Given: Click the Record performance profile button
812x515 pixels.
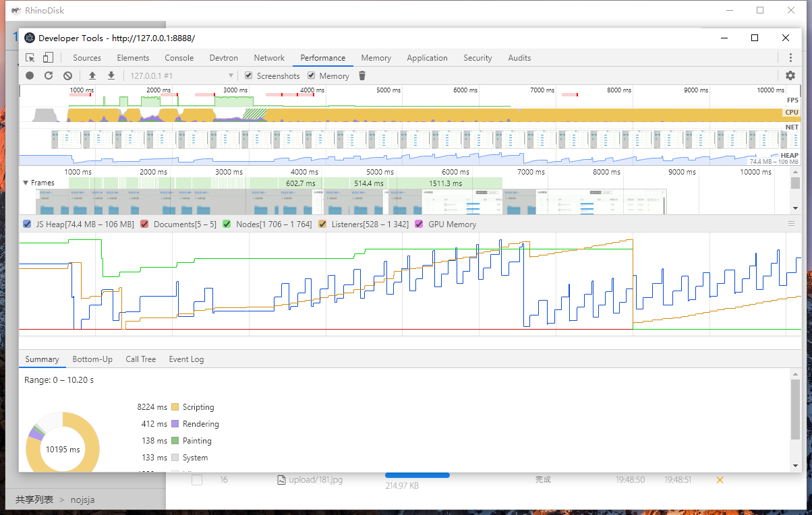Looking at the screenshot, I should [x=30, y=76].
